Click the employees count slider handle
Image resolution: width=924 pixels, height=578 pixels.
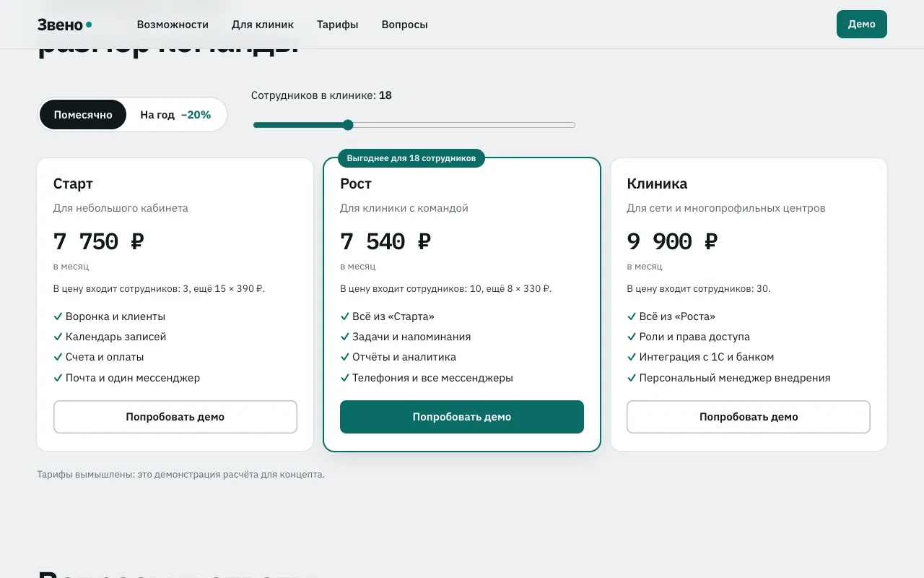348,125
